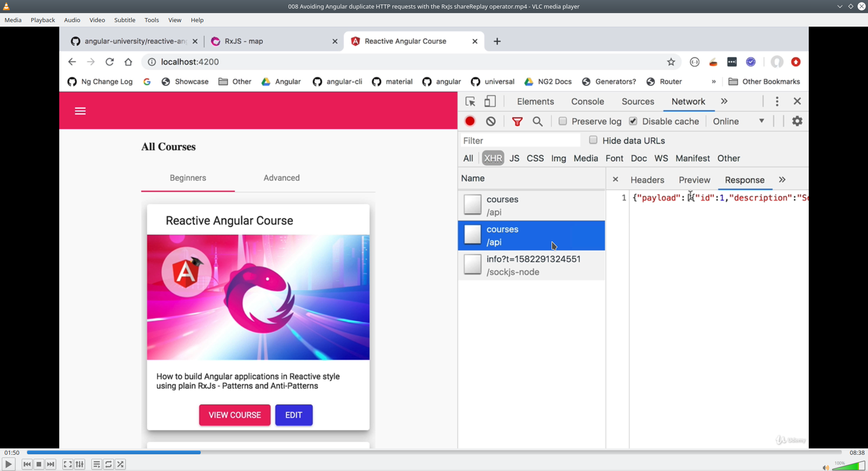Reload the localhost page
Screen dimensions: 868x471
click(109, 62)
